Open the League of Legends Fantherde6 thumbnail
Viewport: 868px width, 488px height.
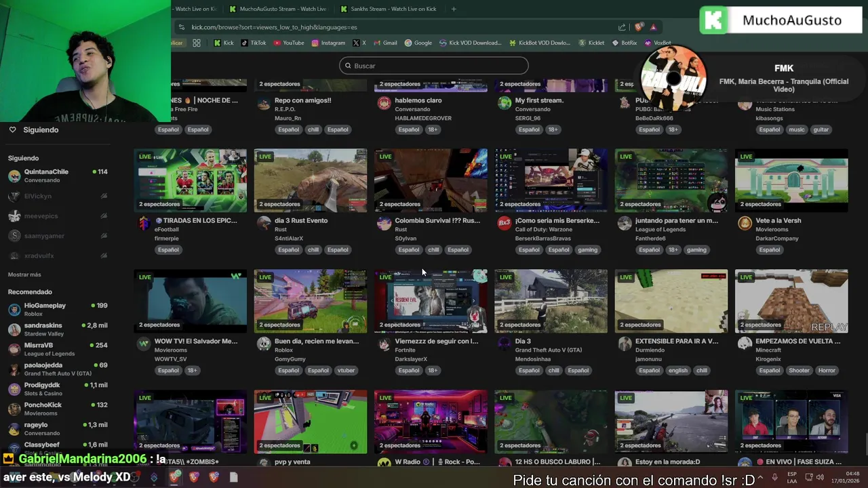coord(671,180)
